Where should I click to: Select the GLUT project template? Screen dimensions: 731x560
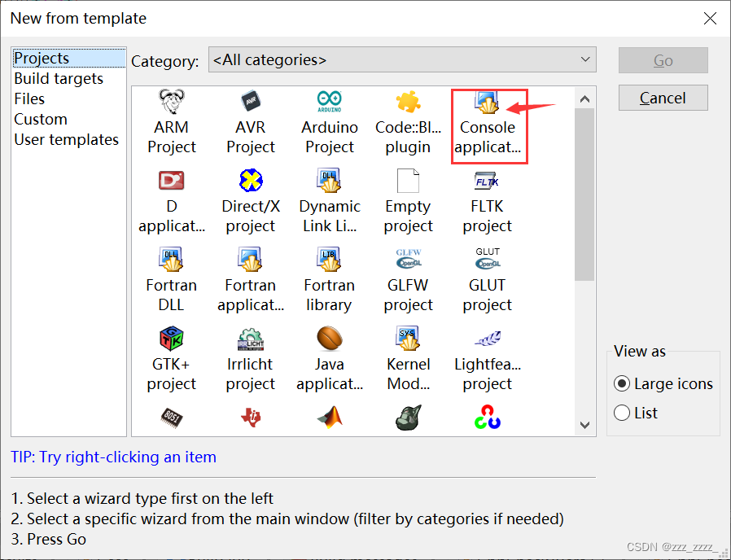click(487, 281)
